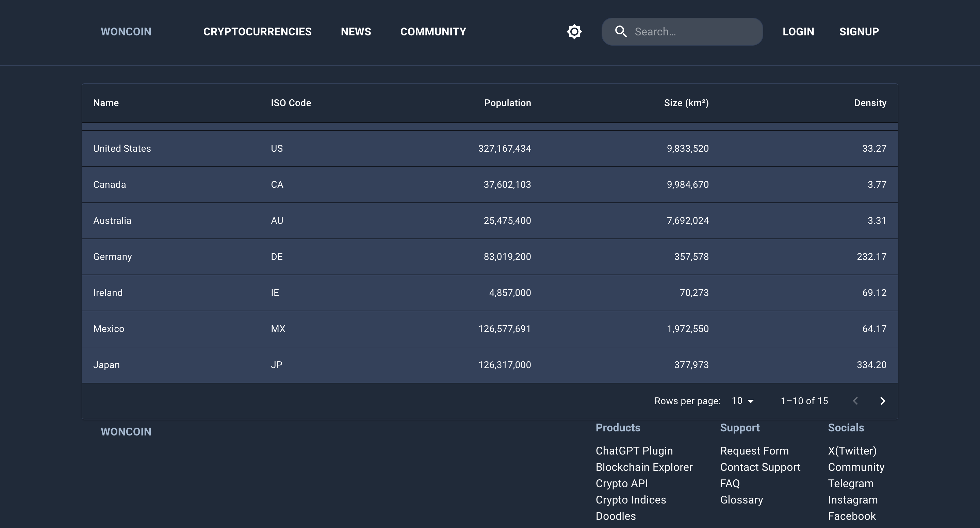Open the rows per page dropdown
The image size is (980, 528).
742,401
